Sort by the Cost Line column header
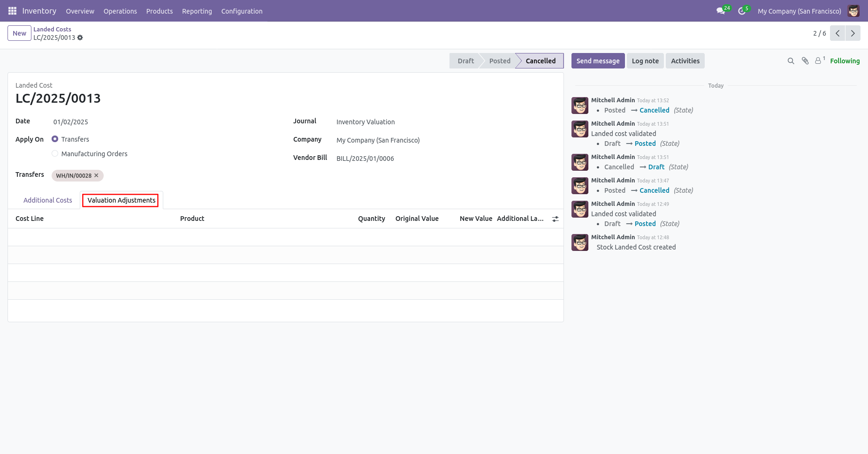Viewport: 868px width, 454px height. click(x=30, y=219)
